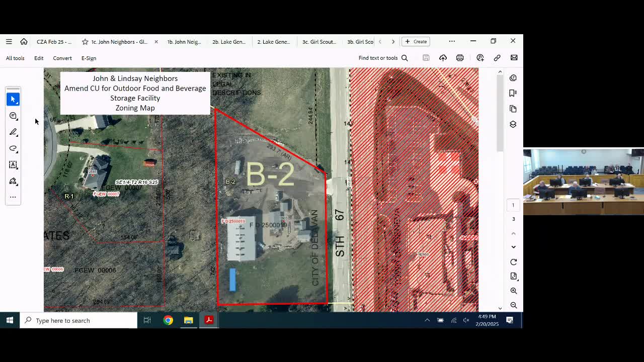Open the E-Sign option
644x362 pixels.
89,58
